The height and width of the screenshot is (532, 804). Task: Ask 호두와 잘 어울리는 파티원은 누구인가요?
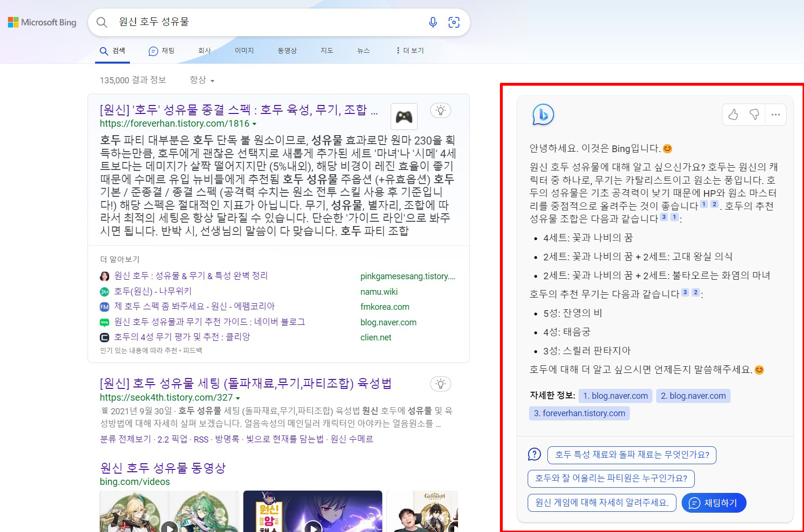611,478
